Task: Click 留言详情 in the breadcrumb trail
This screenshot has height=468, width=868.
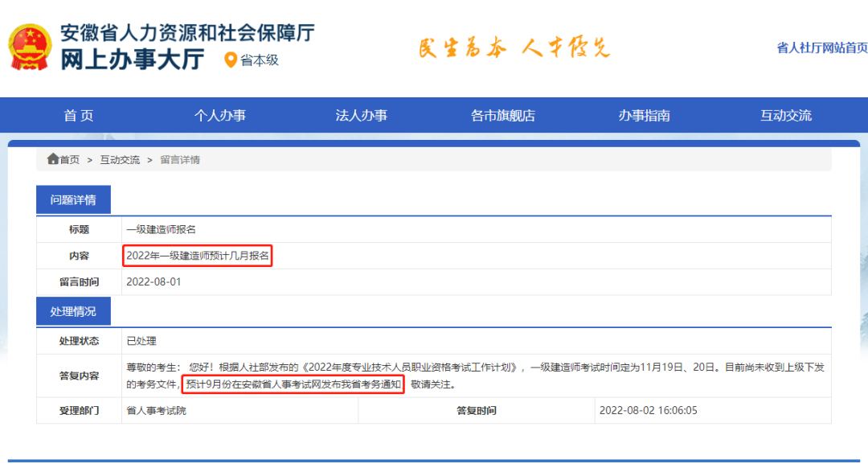Action: pos(180,160)
